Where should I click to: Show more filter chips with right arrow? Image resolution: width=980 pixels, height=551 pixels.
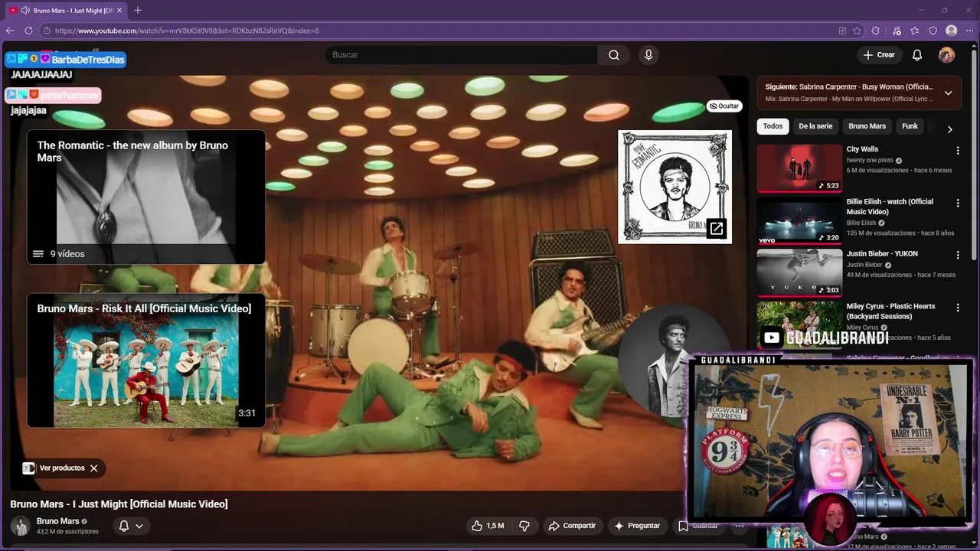point(949,129)
